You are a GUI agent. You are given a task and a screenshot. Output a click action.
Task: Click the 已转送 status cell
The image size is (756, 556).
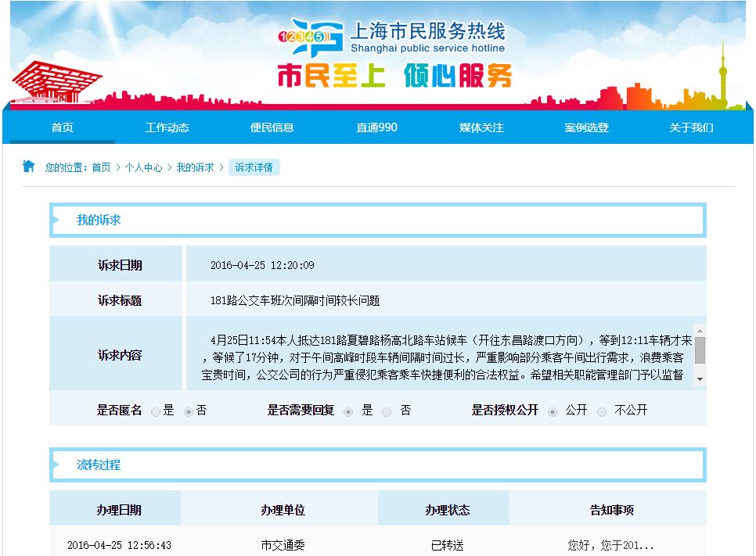(x=447, y=545)
